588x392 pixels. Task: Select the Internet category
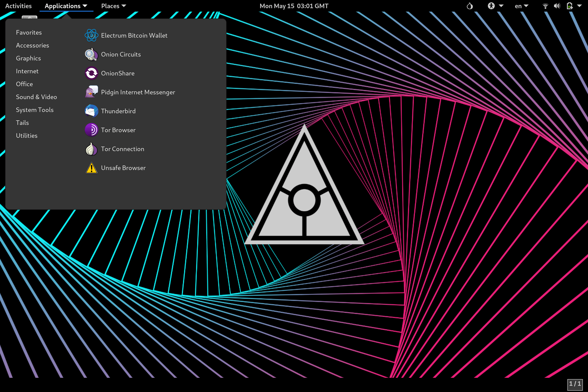click(x=27, y=71)
